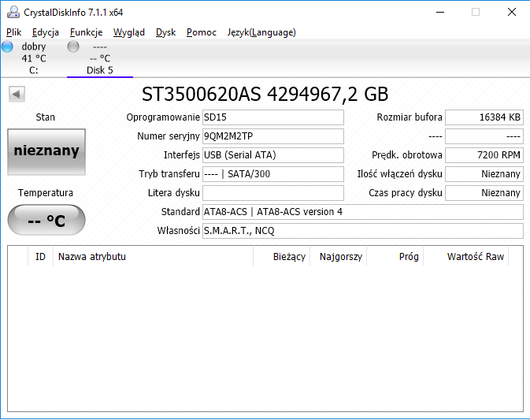Viewport: 530px width, 420px height.
Task: Click the Czas pracy dysku value field
Action: tap(484, 193)
